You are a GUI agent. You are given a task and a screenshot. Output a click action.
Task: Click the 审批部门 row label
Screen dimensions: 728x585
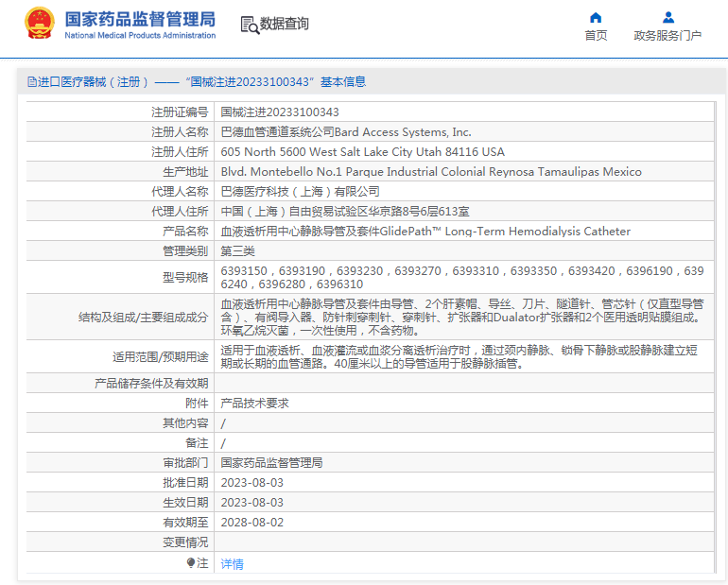tap(185, 463)
